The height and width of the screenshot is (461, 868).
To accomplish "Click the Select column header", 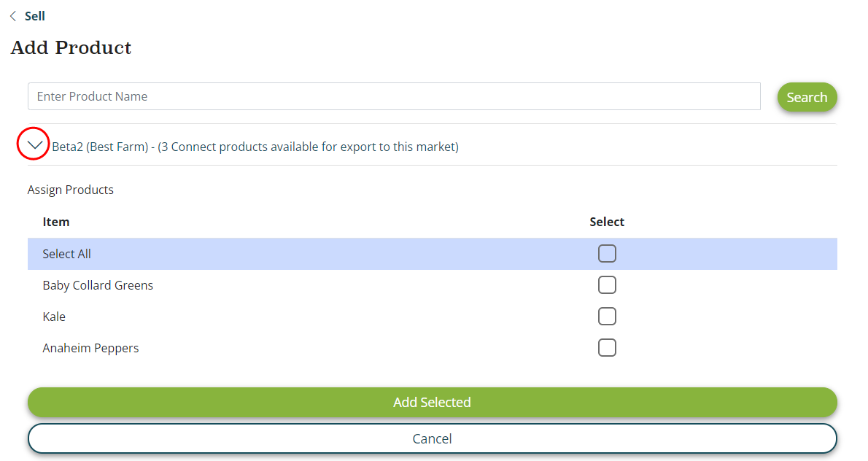I will point(607,222).
